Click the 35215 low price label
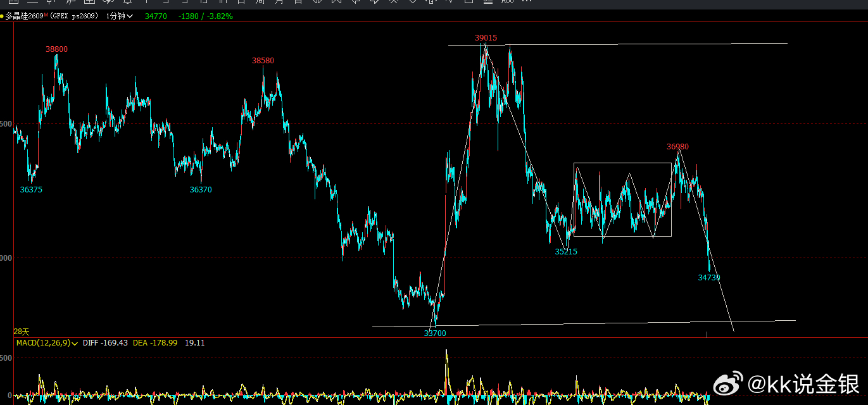This screenshot has width=868, height=405. click(x=566, y=252)
